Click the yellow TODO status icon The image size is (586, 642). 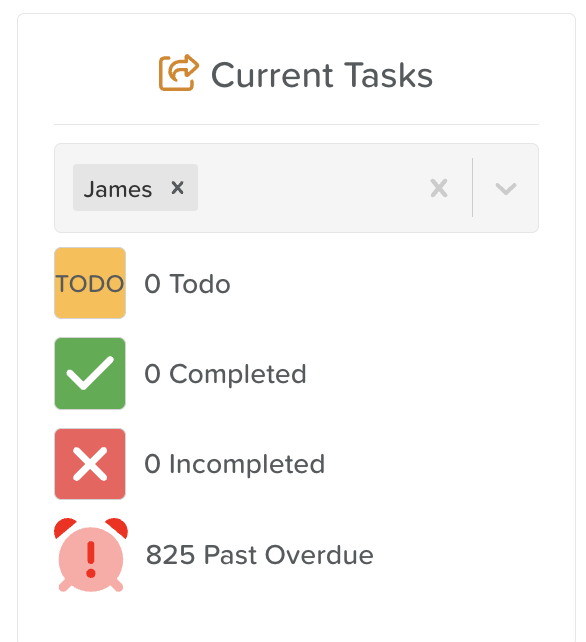90,283
